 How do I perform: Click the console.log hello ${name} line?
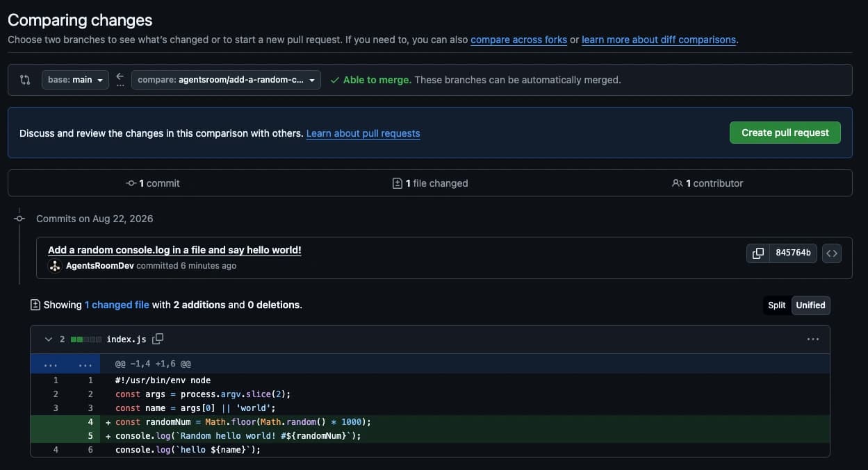click(x=188, y=450)
